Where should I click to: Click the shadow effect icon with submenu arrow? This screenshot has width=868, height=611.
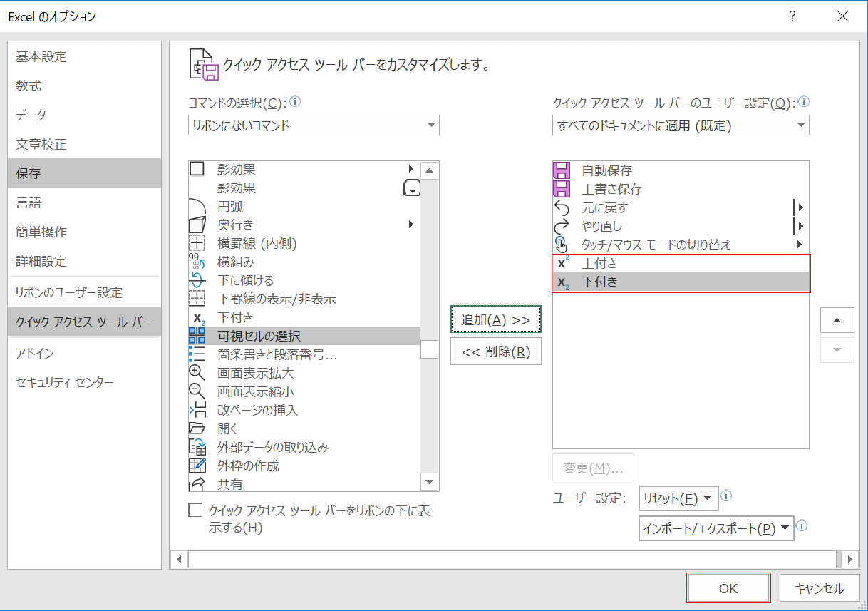coord(197,169)
